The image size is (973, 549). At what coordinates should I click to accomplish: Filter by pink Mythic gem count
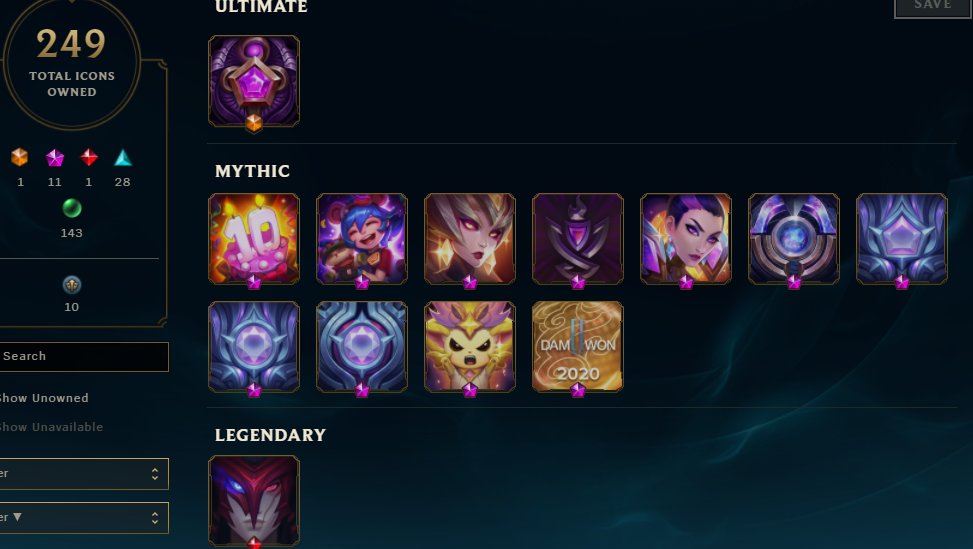coord(55,166)
